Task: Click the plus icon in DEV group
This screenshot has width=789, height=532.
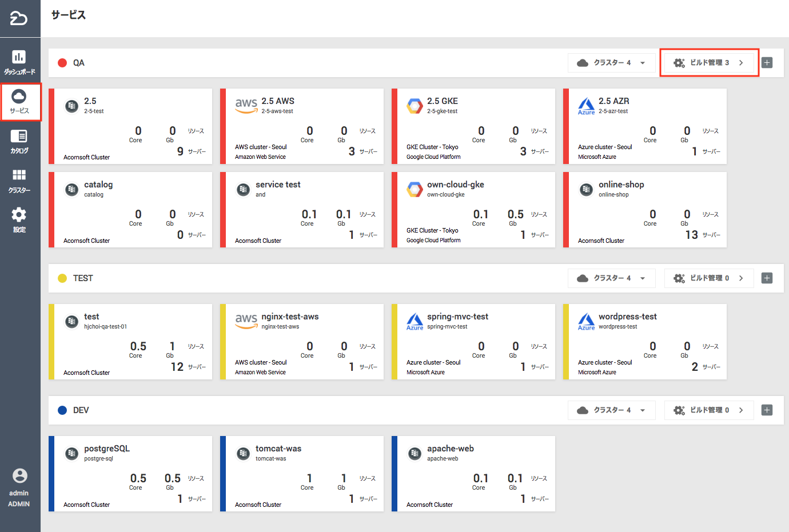Action: pos(767,410)
